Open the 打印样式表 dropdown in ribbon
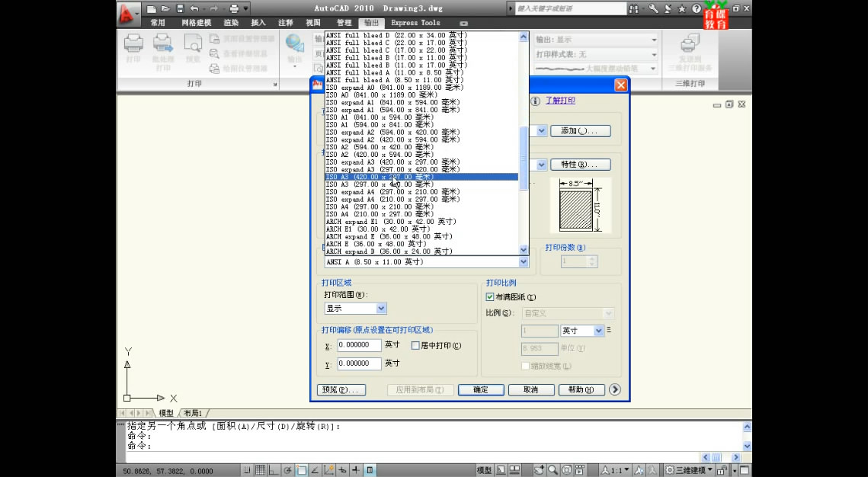Screen dimensions: 868x477 pyautogui.click(x=654, y=55)
